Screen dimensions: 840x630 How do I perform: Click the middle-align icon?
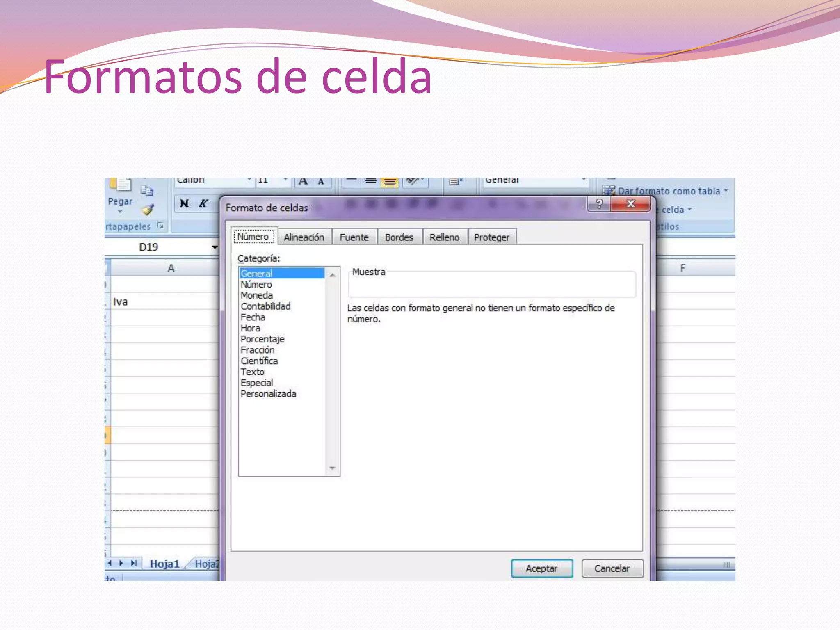point(370,181)
